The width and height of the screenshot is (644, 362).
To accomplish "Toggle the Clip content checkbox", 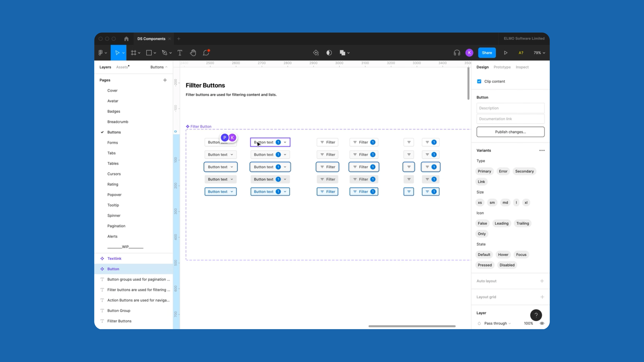I will (x=479, y=81).
